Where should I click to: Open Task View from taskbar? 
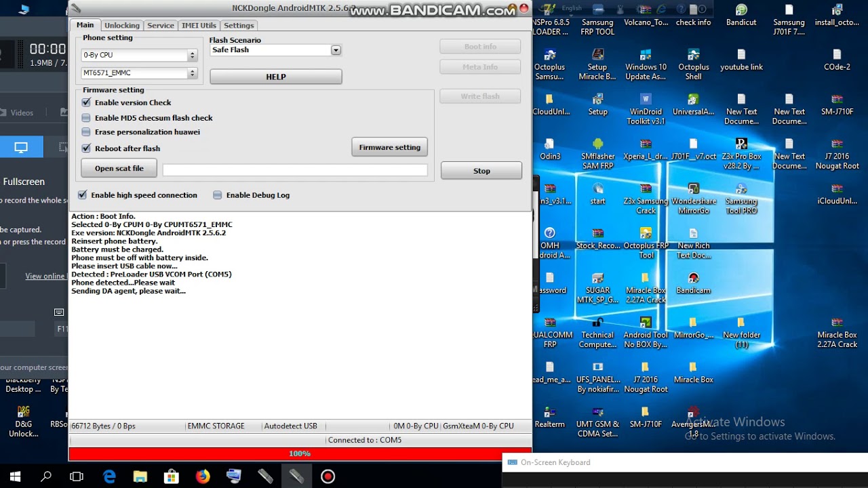77,476
